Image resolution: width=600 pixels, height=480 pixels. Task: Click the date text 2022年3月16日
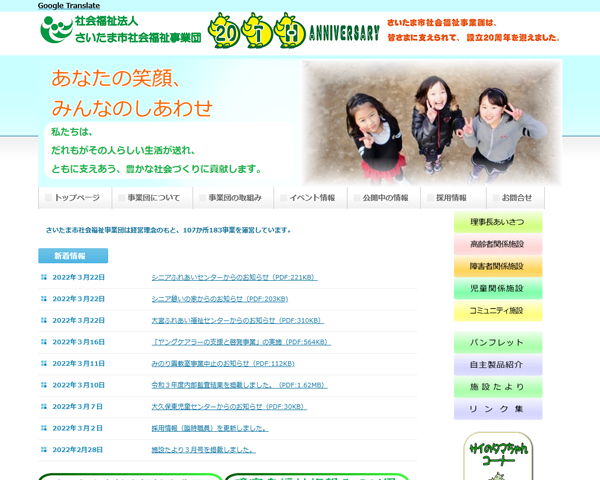click(78, 342)
